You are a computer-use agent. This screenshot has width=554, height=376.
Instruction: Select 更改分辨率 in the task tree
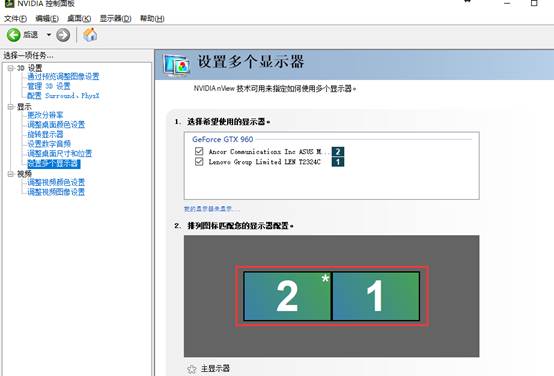45,115
